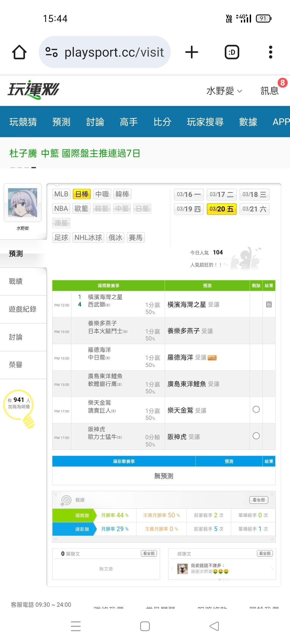Open 數據 navigation item
Viewport: 290px width, 644px height.
[248, 122]
